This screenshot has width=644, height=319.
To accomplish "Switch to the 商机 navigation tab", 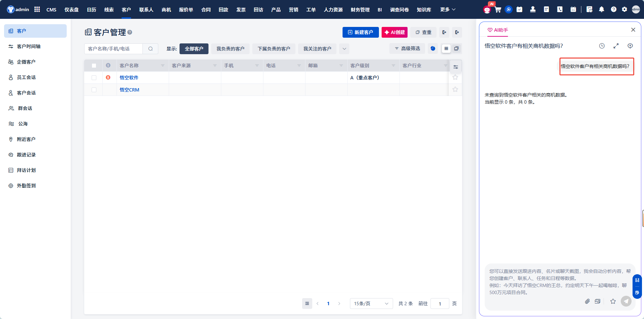I will tap(166, 9).
